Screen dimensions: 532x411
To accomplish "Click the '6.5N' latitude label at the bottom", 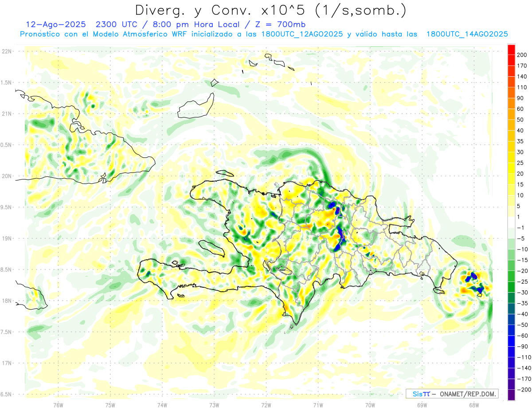I will point(6,394).
